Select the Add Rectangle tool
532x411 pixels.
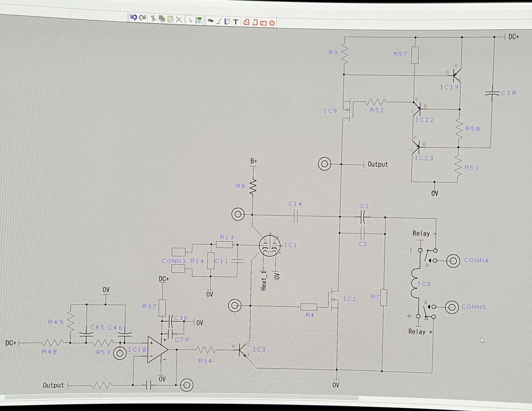coord(263,23)
